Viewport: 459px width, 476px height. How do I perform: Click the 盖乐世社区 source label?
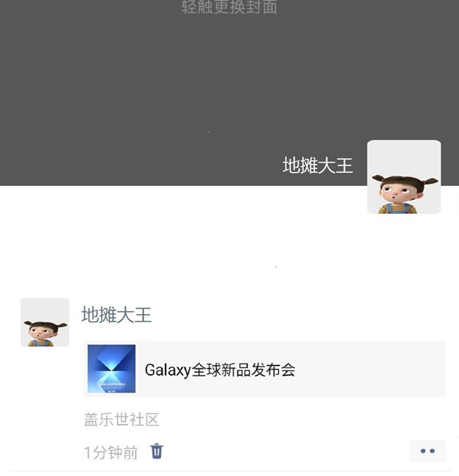pos(122,420)
